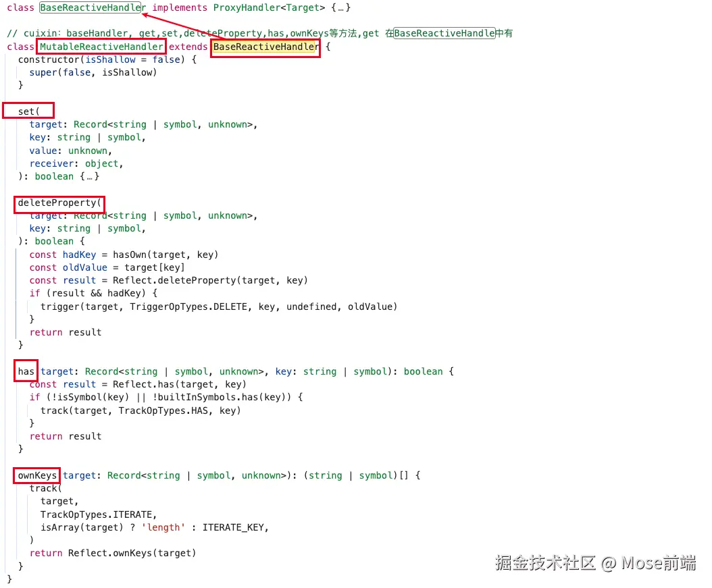Place the cursor on the implements keyword
Image resolution: width=712 pixels, height=588 pixels.
pyautogui.click(x=180, y=7)
